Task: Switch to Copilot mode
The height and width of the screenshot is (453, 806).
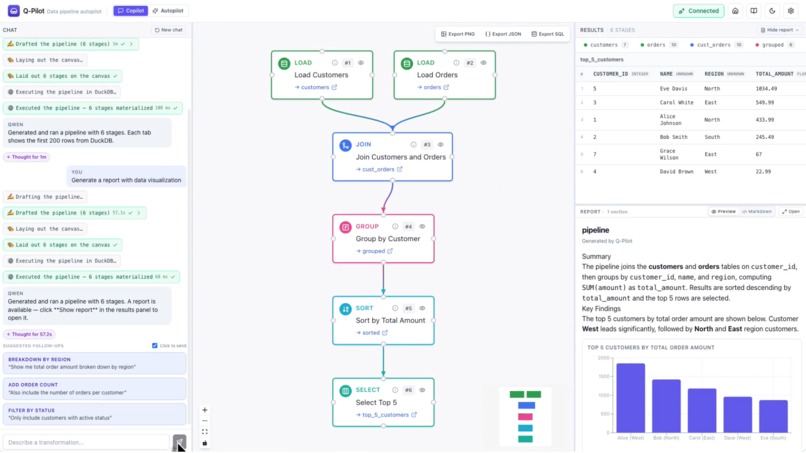Action: pyautogui.click(x=131, y=11)
